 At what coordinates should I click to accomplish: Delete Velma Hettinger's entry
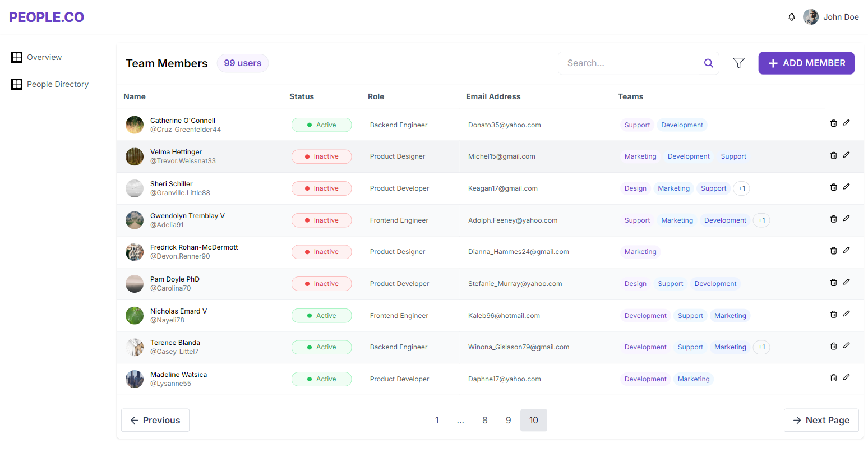click(x=834, y=155)
